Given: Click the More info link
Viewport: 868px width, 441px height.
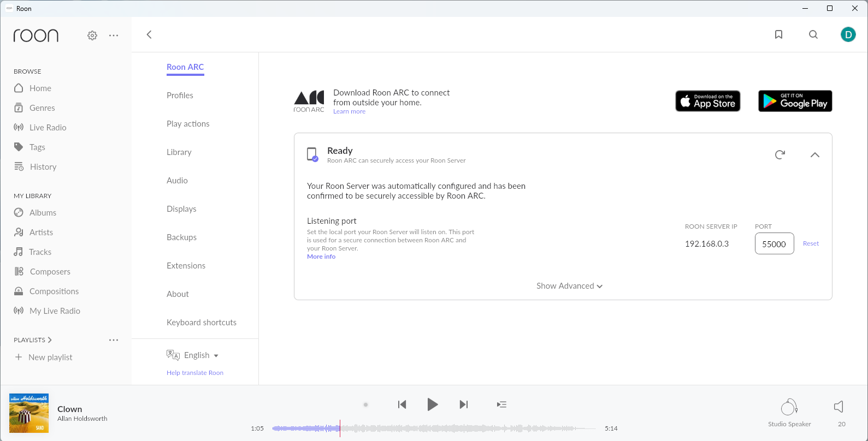Looking at the screenshot, I should click(321, 257).
